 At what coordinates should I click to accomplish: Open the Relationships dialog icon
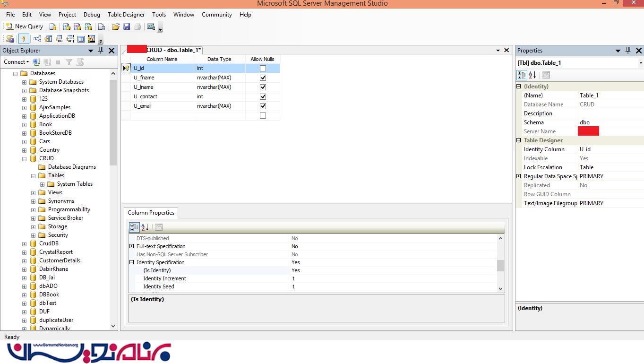tap(37, 39)
